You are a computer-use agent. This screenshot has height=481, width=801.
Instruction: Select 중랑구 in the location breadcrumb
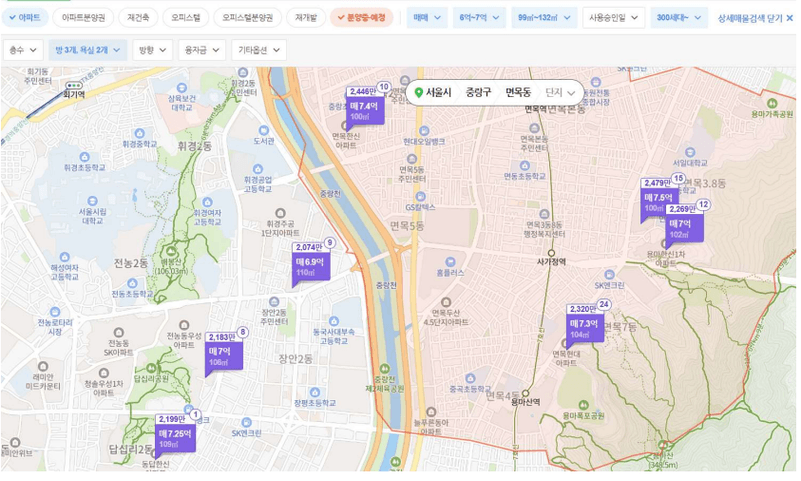click(x=478, y=92)
